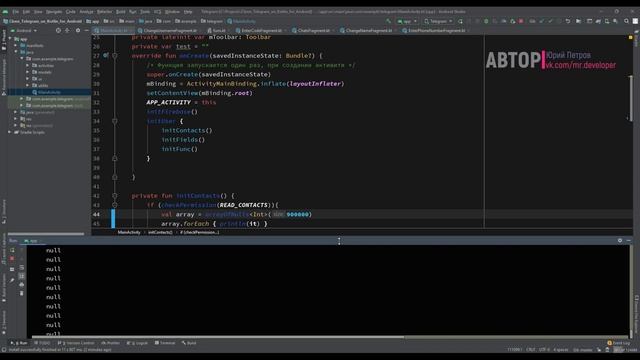
Task: Stop the running app in Run panel
Action: coord(12,259)
